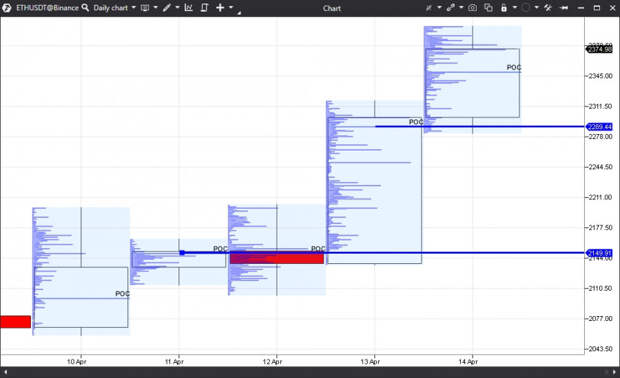The height and width of the screenshot is (378, 620).
Task: Select the pencil drawing tool icon
Action: point(167,8)
